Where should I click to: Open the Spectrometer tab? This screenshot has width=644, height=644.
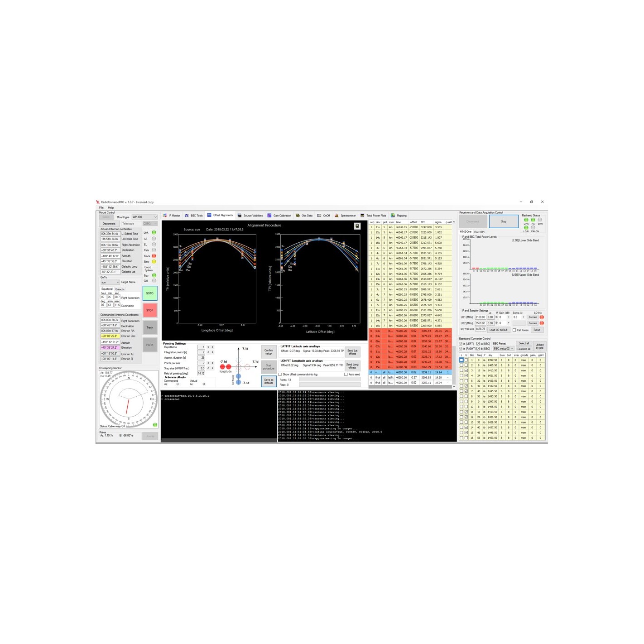[345, 216]
